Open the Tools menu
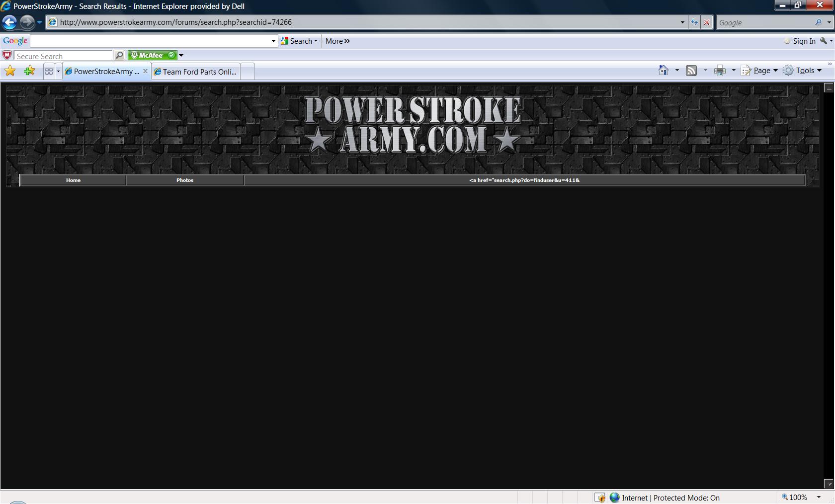 coord(802,71)
